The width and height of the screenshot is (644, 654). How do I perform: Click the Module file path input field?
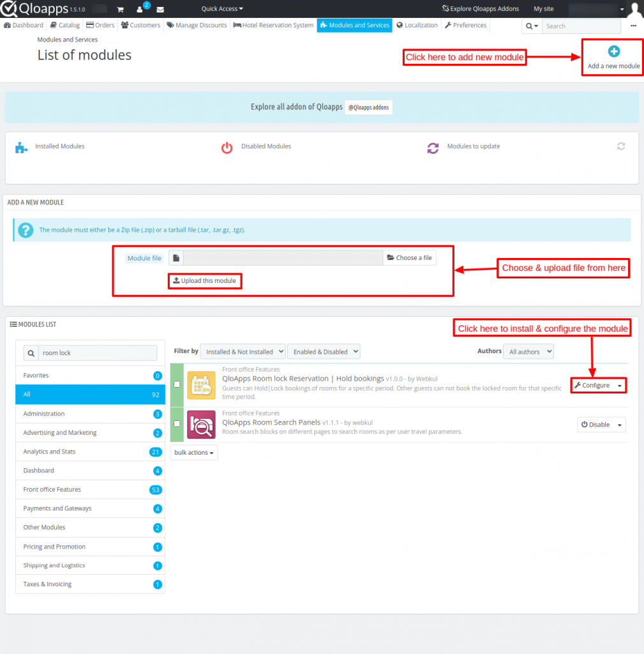pos(283,258)
